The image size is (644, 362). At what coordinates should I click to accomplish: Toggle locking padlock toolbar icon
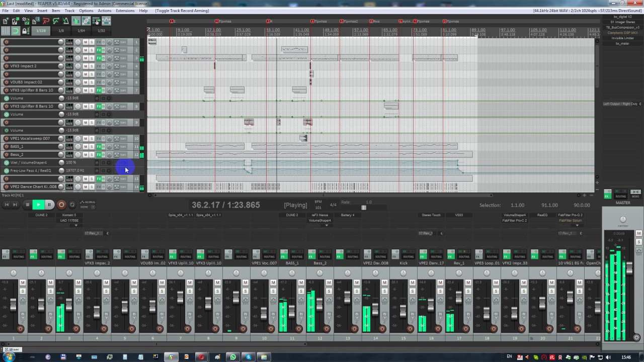[26, 31]
